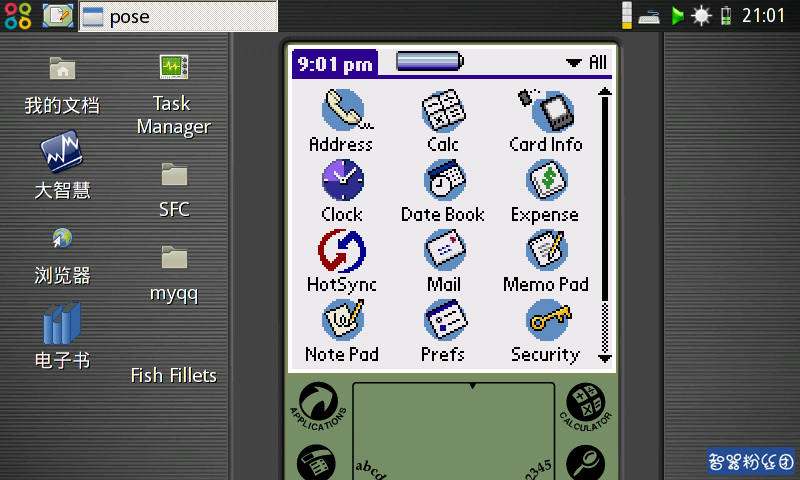Open the 我的文档 desktop folder
The width and height of the screenshot is (800, 480).
pos(62,86)
